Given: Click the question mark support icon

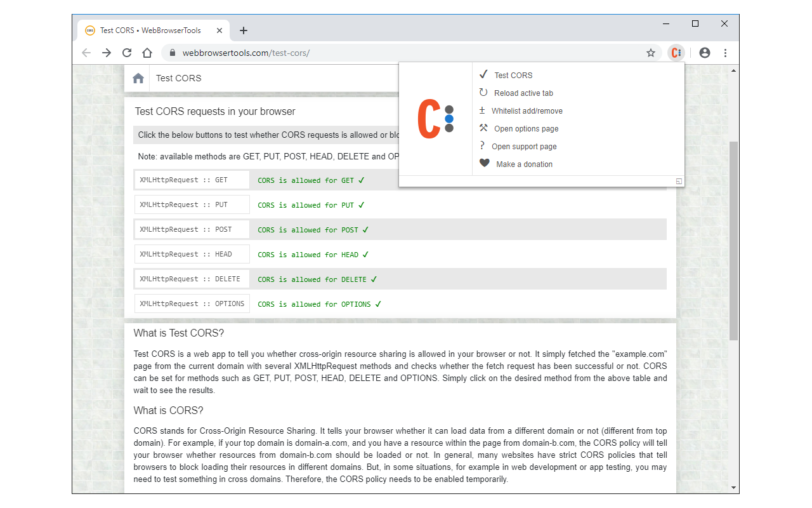Looking at the screenshot, I should [483, 146].
